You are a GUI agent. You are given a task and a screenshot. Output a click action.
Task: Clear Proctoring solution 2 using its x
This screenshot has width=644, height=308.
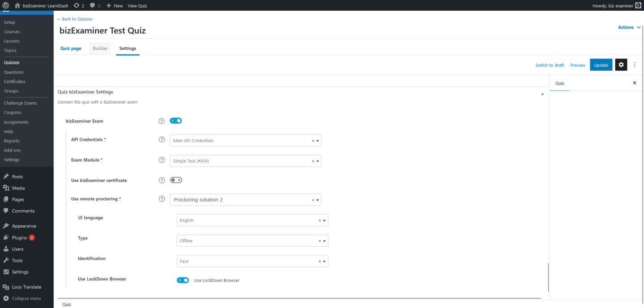(x=313, y=200)
